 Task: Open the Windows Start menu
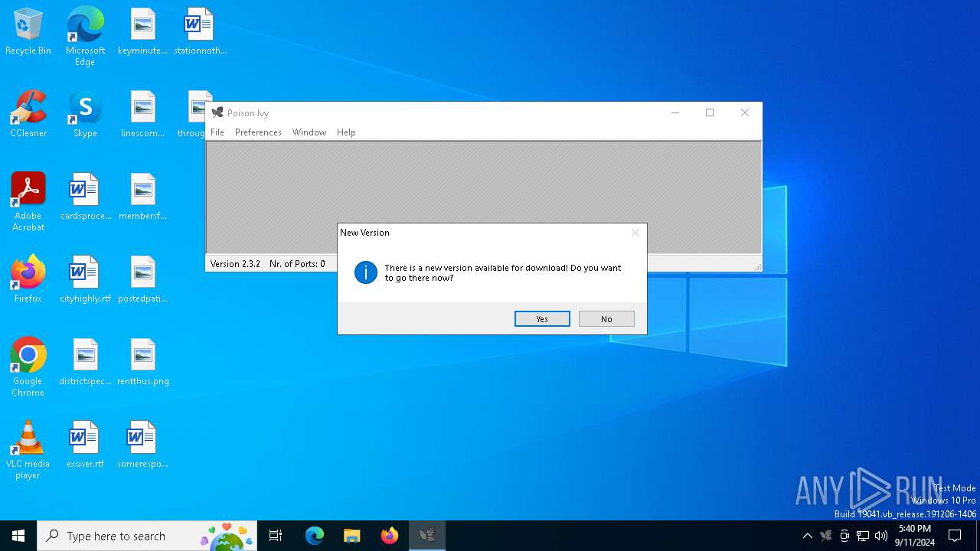coord(18,536)
